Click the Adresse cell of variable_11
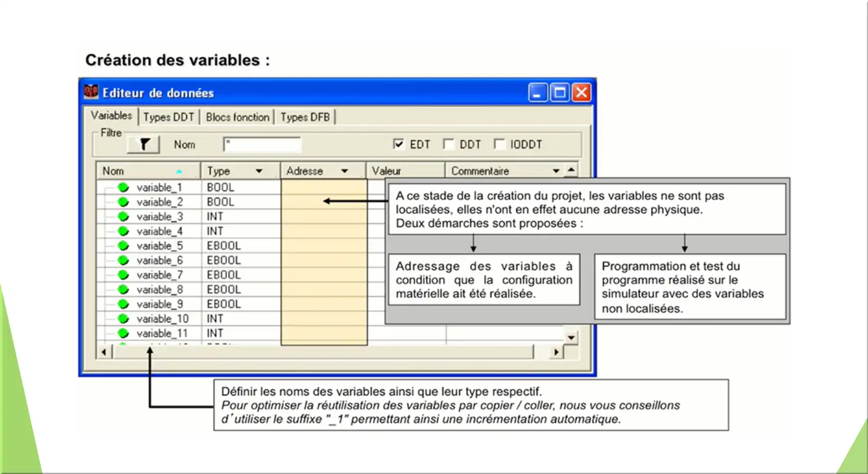The height and width of the screenshot is (474, 868). point(324,333)
